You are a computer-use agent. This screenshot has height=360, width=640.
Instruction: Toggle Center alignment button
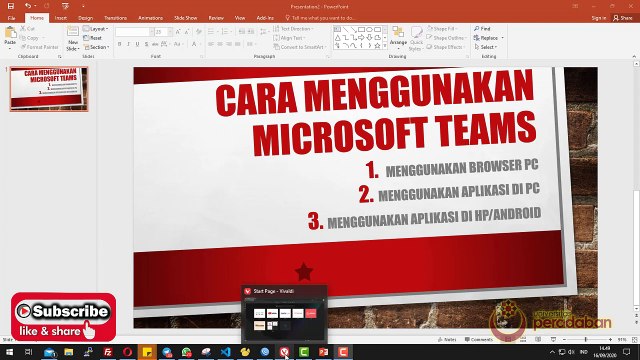pyautogui.click(x=220, y=44)
